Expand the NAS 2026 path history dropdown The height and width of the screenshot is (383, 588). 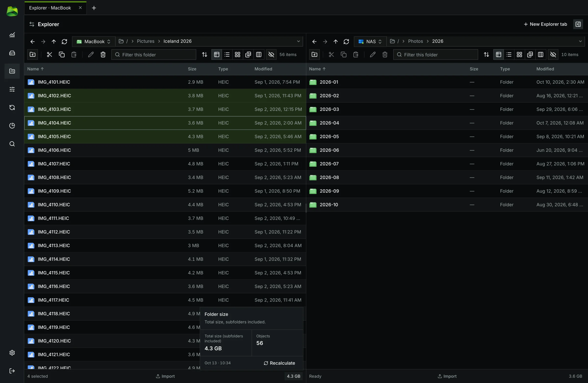pos(580,41)
